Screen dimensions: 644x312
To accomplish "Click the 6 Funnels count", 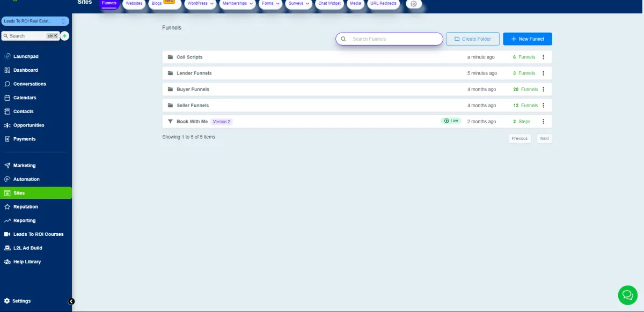I will (524, 57).
